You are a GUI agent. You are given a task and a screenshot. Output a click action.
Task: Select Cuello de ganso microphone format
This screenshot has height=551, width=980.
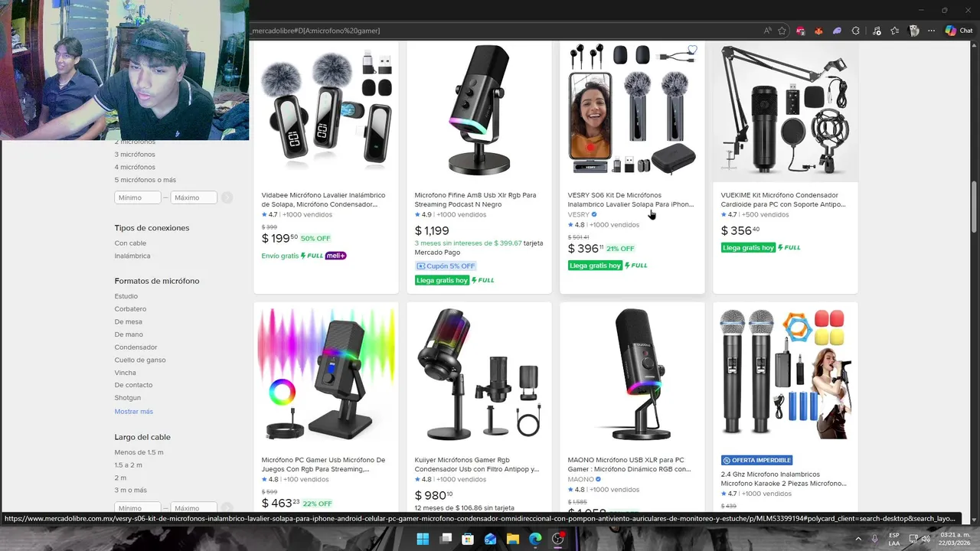point(140,360)
